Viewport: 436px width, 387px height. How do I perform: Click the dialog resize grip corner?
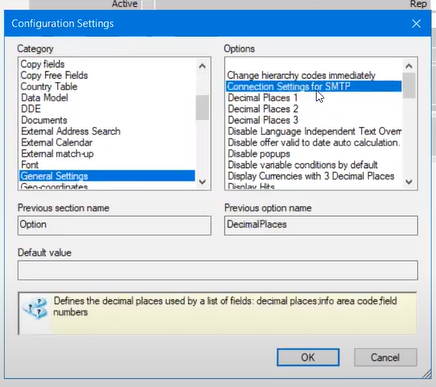[427, 374]
